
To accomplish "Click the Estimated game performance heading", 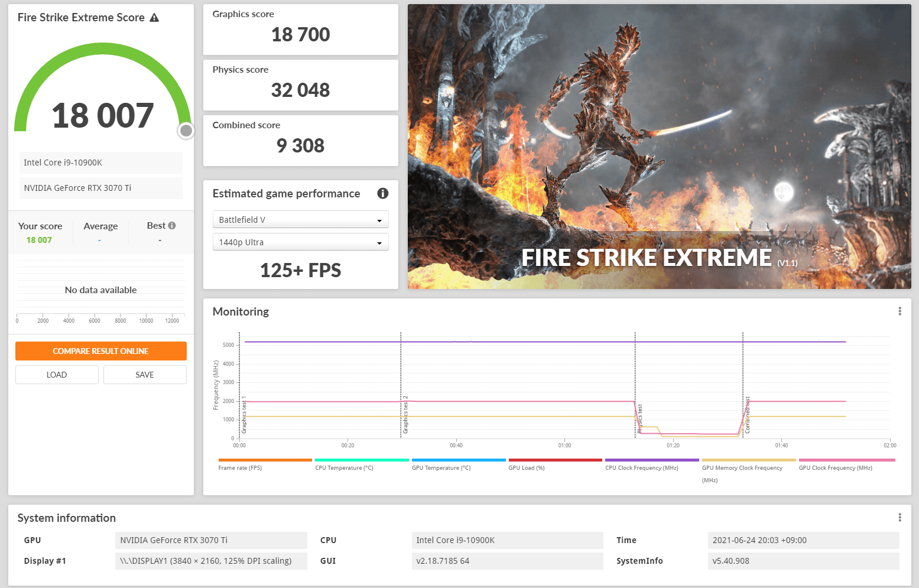I will [x=286, y=193].
